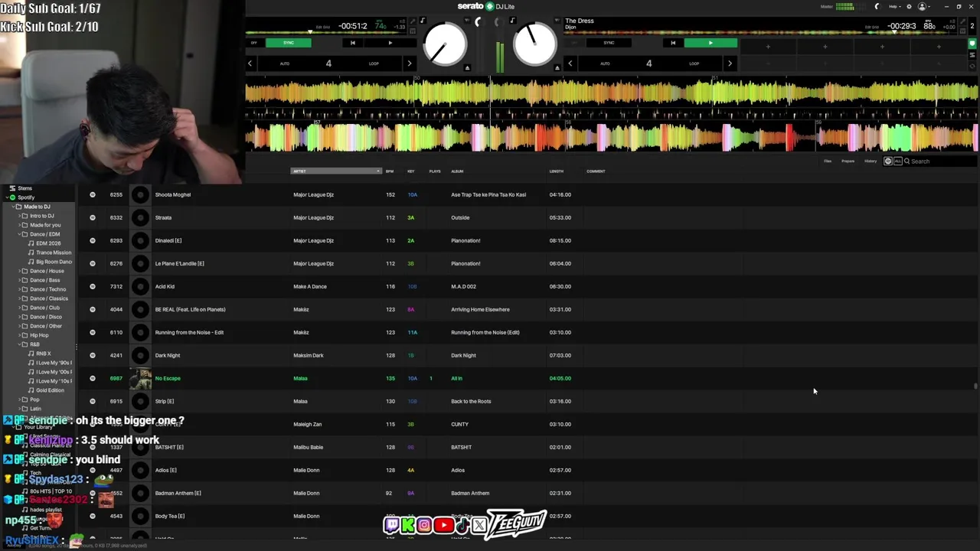Viewport: 980px width, 551px height.
Task: Click Dark Night vinyl artwork icon
Action: (140, 355)
